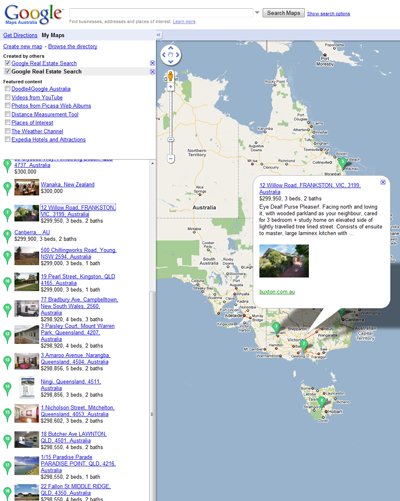The image size is (400, 501).
Task: Click Browse the directory link
Action: [73, 46]
